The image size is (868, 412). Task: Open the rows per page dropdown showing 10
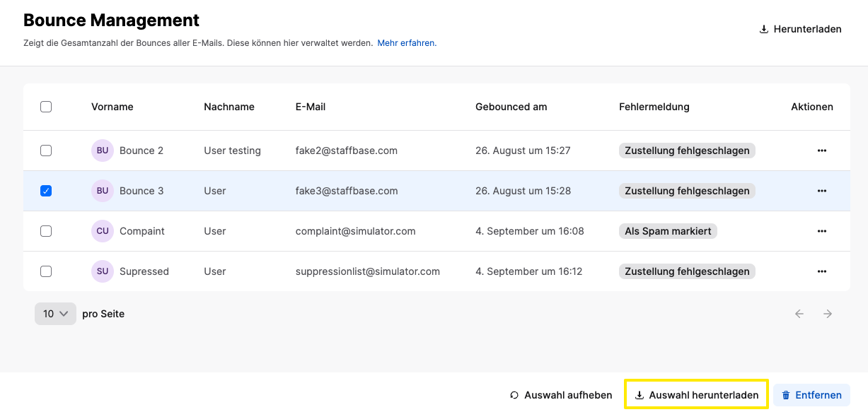pyautogui.click(x=55, y=314)
